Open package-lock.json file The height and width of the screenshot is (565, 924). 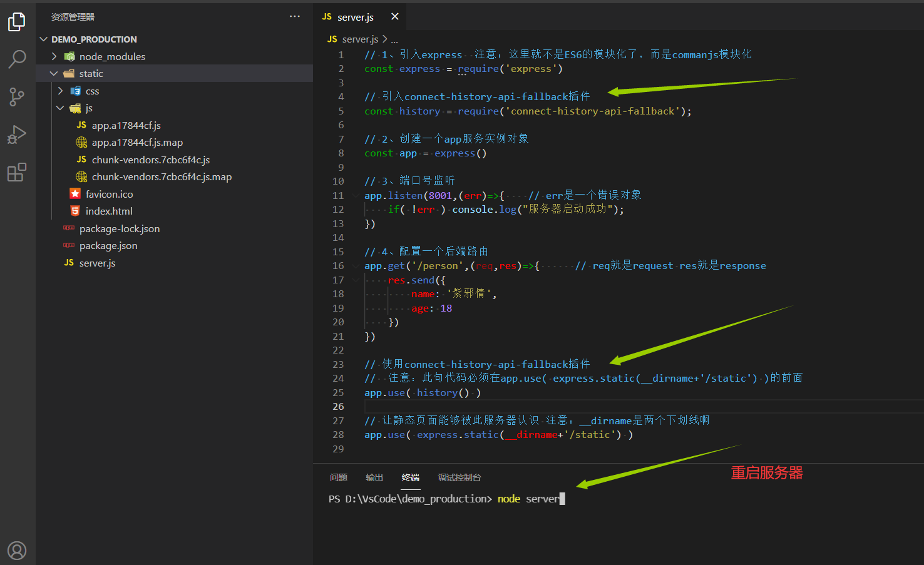tap(119, 229)
